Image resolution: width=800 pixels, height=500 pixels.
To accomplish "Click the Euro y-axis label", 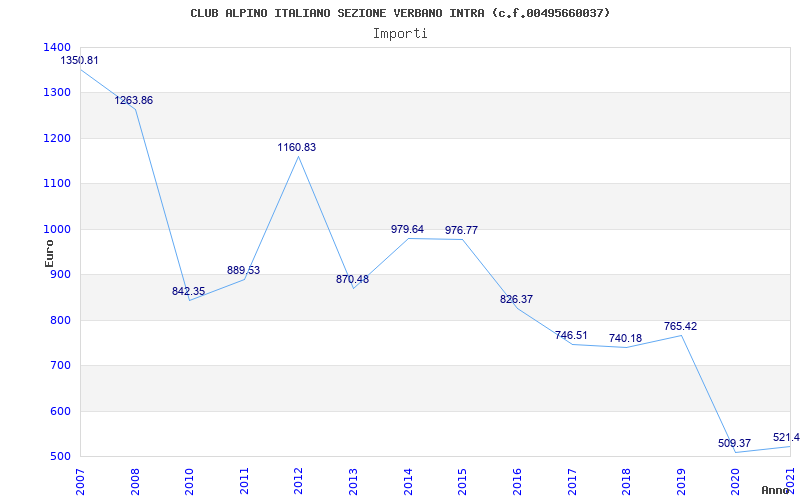I will pyautogui.click(x=49, y=253).
